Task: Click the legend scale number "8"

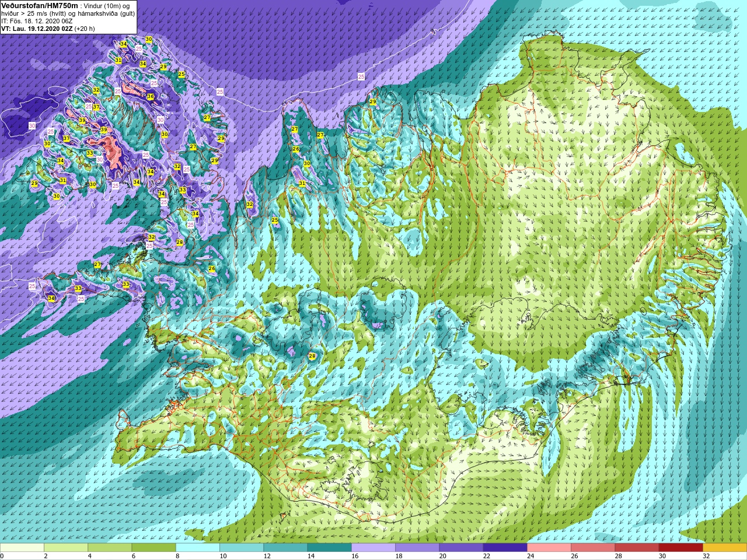Action: coord(176,556)
